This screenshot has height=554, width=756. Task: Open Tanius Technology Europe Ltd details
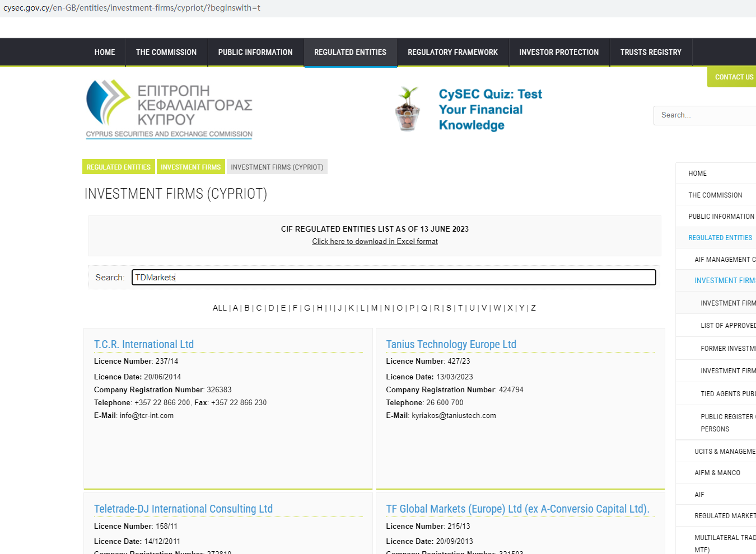tap(451, 344)
